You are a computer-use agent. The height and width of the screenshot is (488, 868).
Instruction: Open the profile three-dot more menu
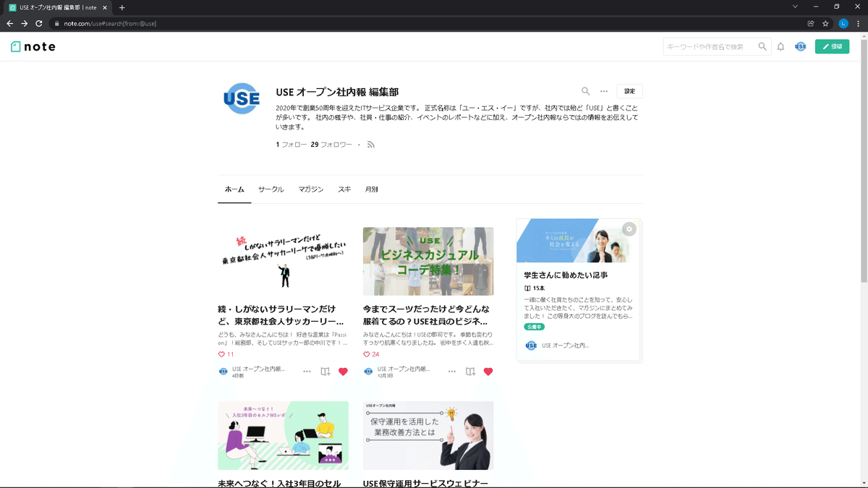click(604, 91)
